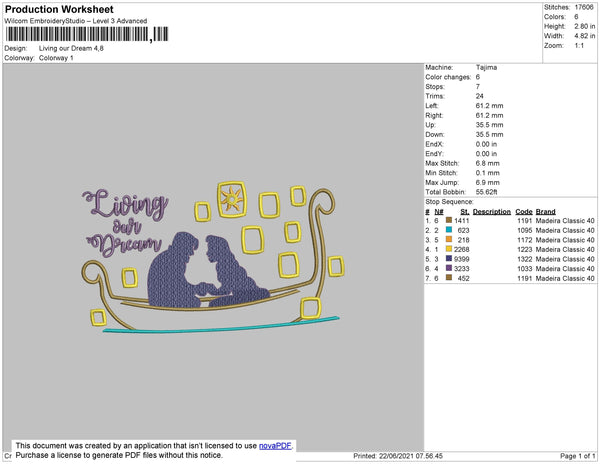Select the Min Stitch value '0.1 mm'
The image size is (600, 464).
488,173
